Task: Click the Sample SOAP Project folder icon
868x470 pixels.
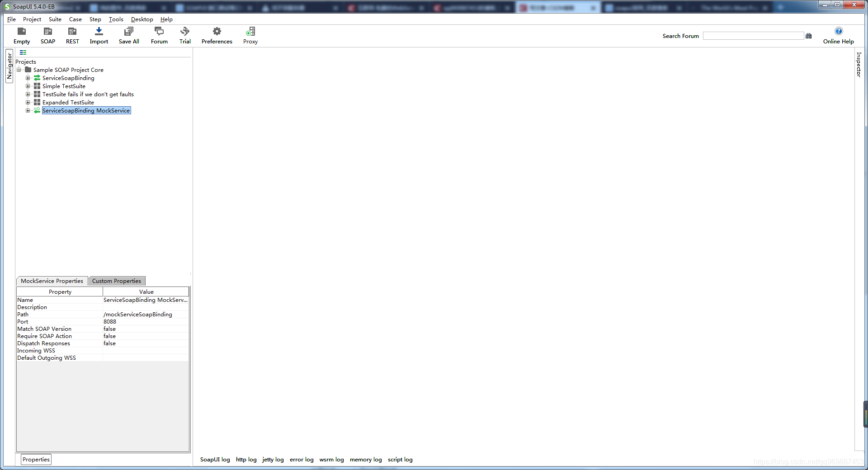Action: point(28,70)
